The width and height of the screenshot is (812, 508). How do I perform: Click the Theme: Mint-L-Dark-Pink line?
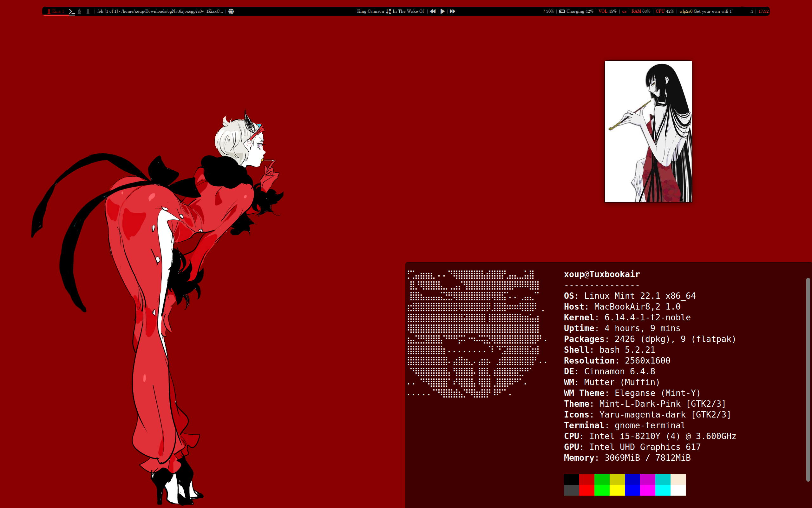tap(645, 404)
